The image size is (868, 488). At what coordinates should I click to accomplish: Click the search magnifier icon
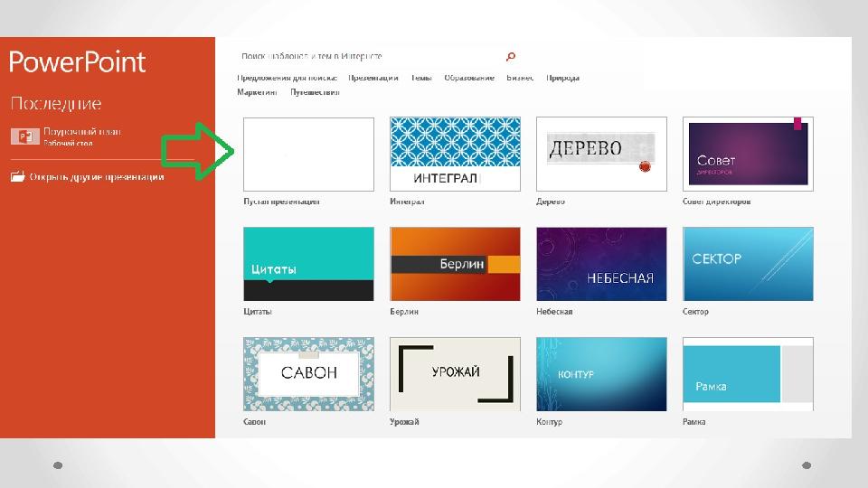point(510,56)
